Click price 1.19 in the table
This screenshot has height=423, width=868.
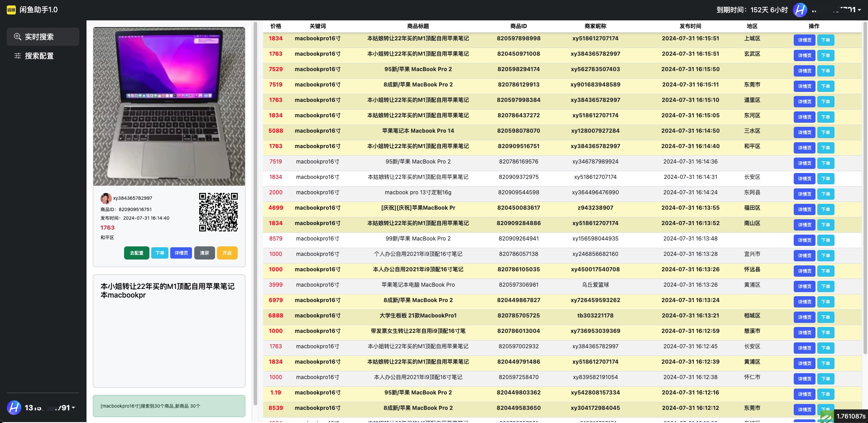tap(276, 393)
